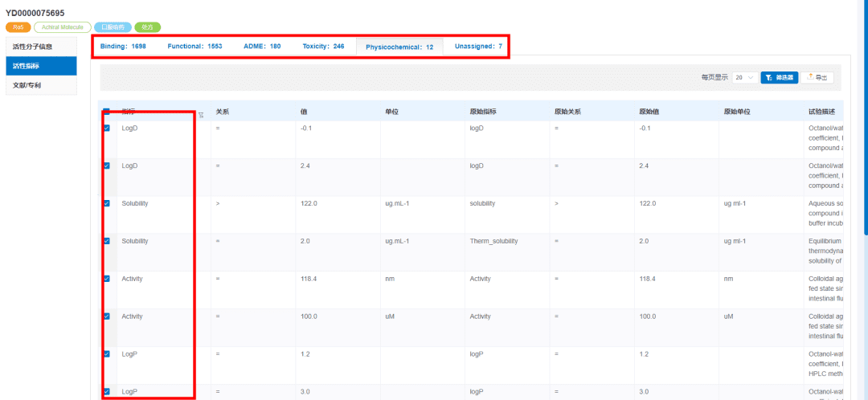This screenshot has height=400, width=868.
Task: Open the 筛选器 filter panel
Action: click(780, 78)
